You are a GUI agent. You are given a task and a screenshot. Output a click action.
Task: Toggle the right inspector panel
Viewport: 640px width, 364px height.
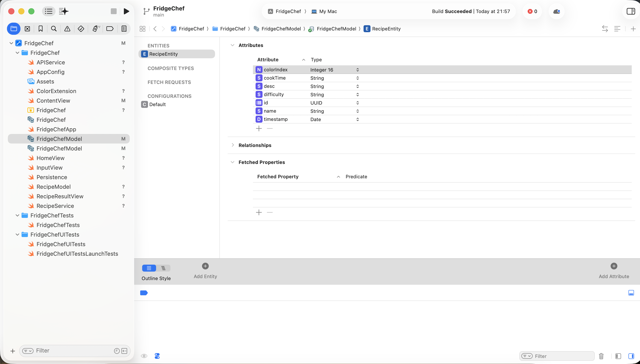pyautogui.click(x=630, y=11)
